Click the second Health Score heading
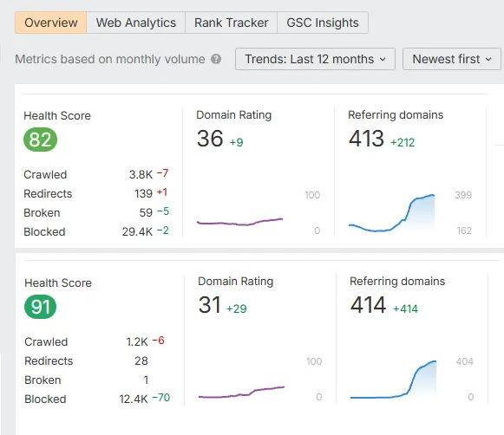The width and height of the screenshot is (504, 435). [x=58, y=282]
